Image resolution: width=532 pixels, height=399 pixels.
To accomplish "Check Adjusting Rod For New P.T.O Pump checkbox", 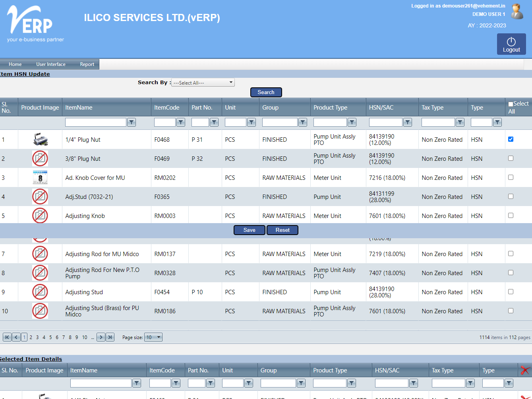I will point(511,273).
